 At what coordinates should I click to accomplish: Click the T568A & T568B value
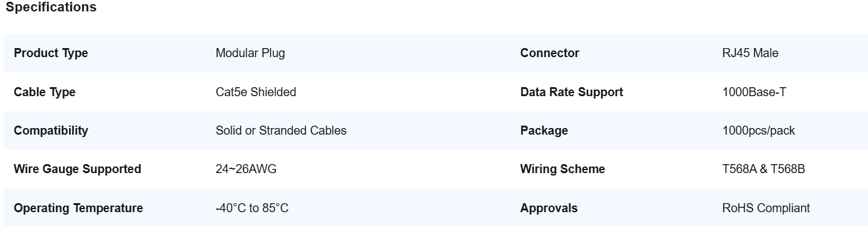(x=763, y=169)
